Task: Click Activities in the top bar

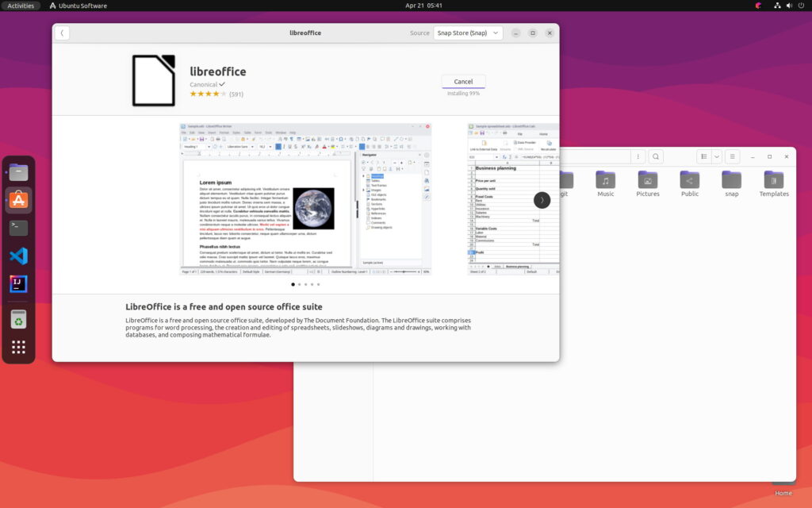Action: pyautogui.click(x=21, y=6)
